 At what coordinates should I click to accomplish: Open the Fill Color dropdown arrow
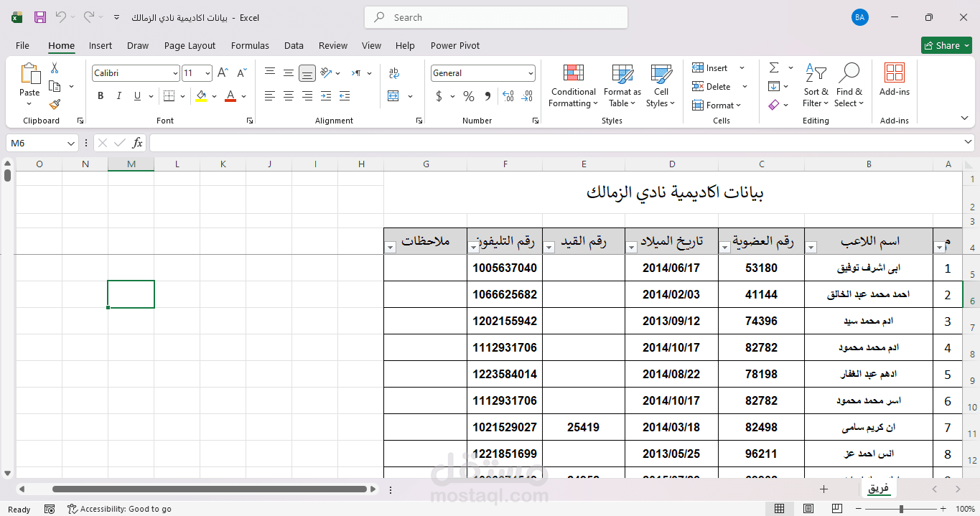point(213,95)
